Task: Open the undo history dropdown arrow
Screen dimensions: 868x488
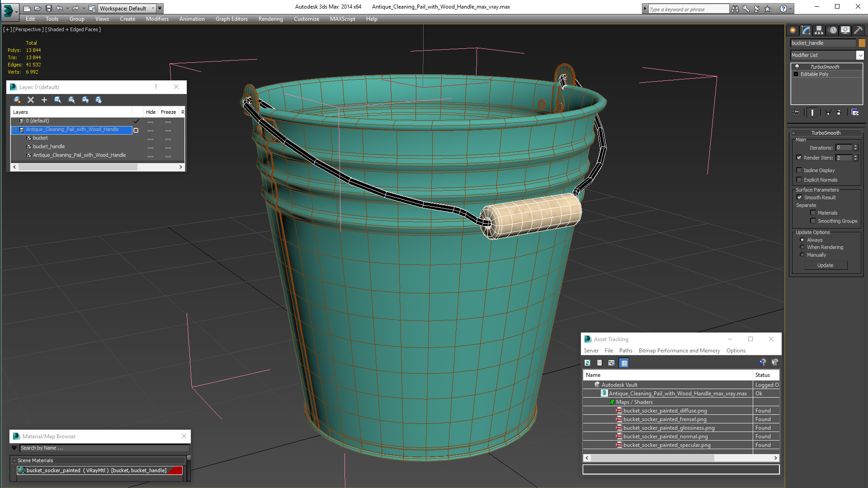Action: click(68, 8)
